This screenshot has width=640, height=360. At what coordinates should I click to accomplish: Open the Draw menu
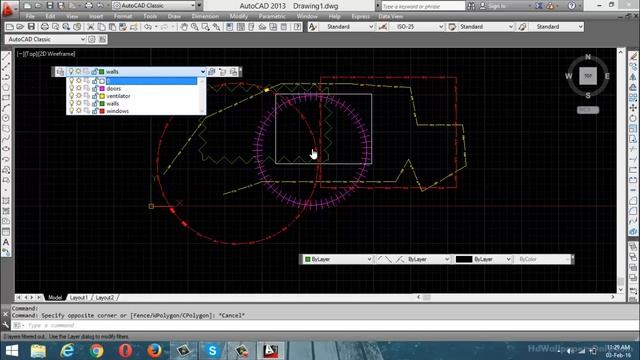[174, 16]
